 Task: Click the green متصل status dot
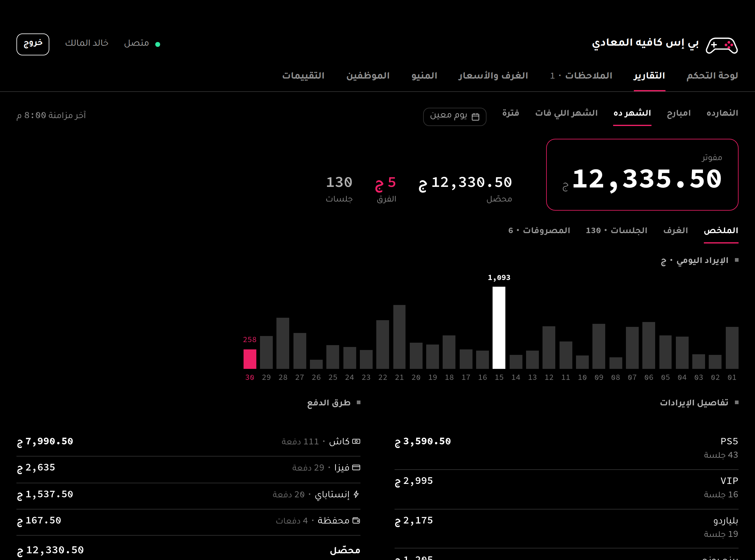pyautogui.click(x=158, y=44)
